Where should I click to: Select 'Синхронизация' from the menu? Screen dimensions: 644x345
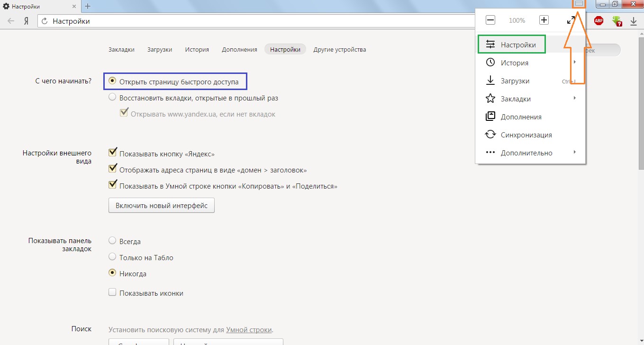[526, 135]
